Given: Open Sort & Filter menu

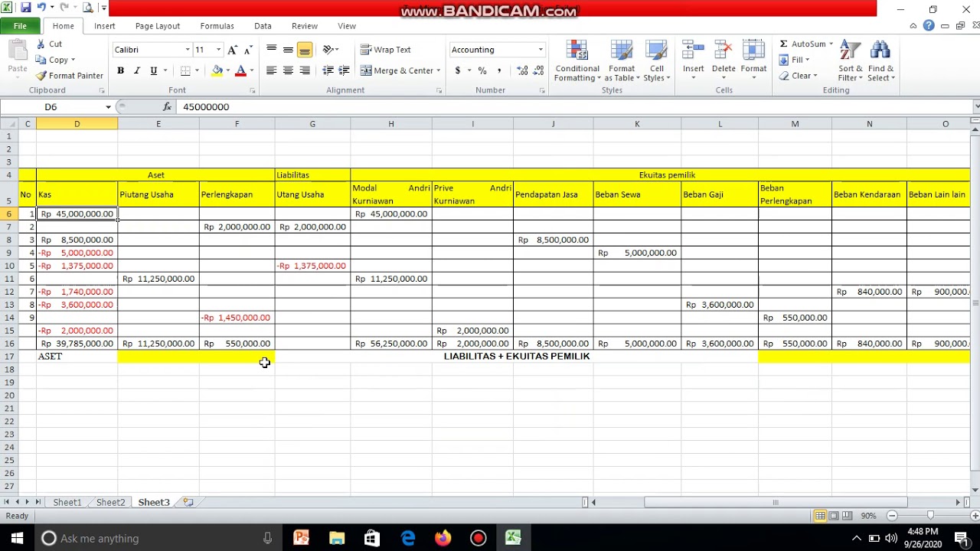Looking at the screenshot, I should (850, 60).
